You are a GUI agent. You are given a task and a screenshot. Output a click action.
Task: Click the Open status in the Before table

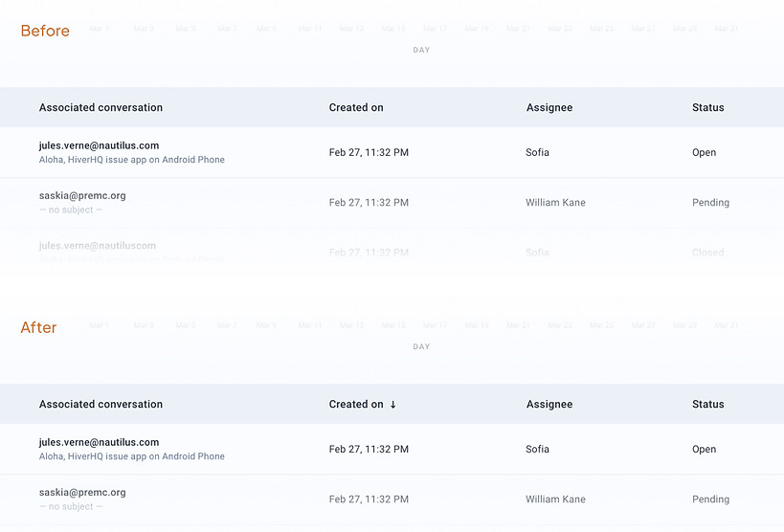[704, 153]
